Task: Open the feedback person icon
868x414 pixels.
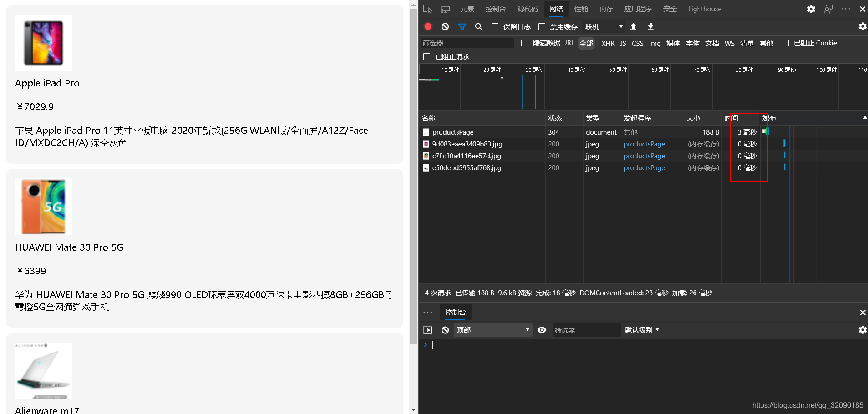Action: coord(828,9)
